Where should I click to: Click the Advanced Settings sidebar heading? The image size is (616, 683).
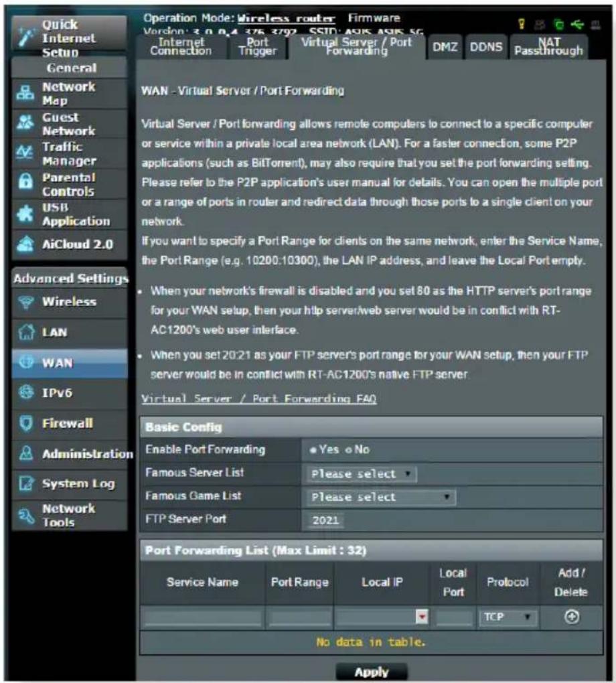[70, 279]
